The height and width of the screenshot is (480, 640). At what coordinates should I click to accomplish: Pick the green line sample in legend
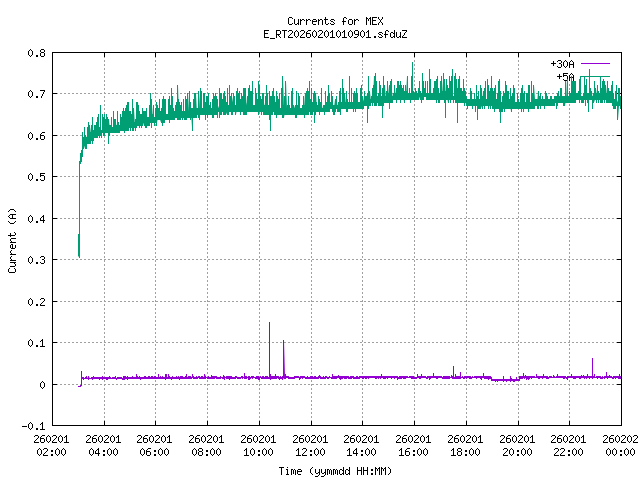pyautogui.click(x=594, y=76)
